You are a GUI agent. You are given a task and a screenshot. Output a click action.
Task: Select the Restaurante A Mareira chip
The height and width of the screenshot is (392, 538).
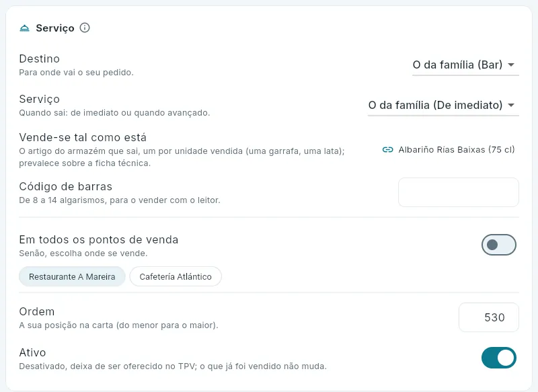[x=72, y=276]
